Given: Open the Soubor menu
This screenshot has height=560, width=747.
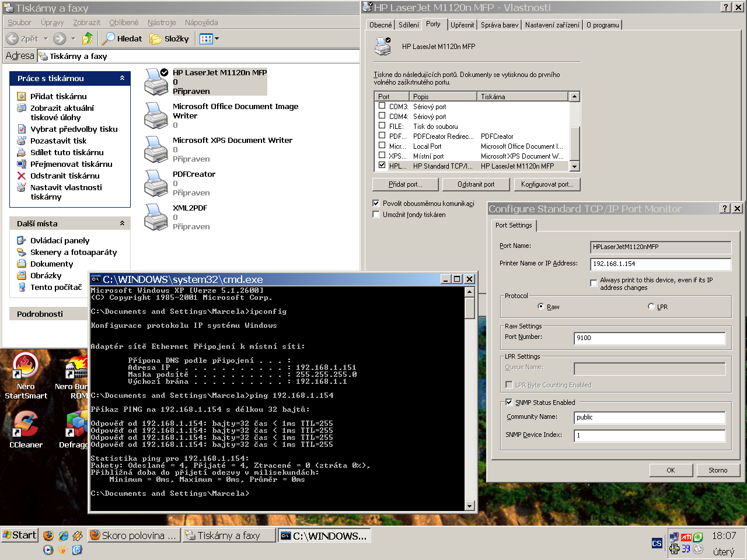Looking at the screenshot, I should point(19,22).
